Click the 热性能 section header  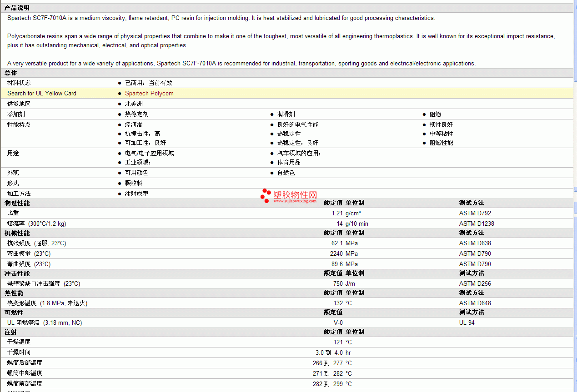(x=14, y=293)
